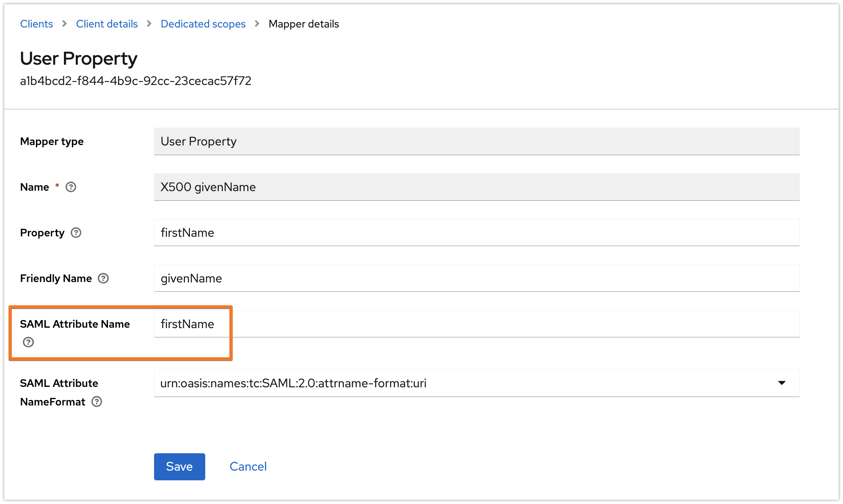Click the SAML Attribute Name field
The height and width of the screenshot is (504, 843).
coord(477,324)
